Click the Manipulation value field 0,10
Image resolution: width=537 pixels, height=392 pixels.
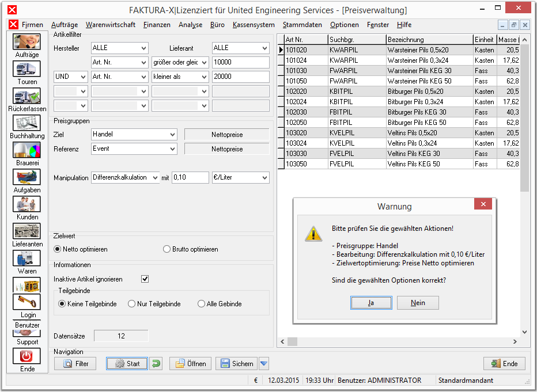click(x=190, y=177)
